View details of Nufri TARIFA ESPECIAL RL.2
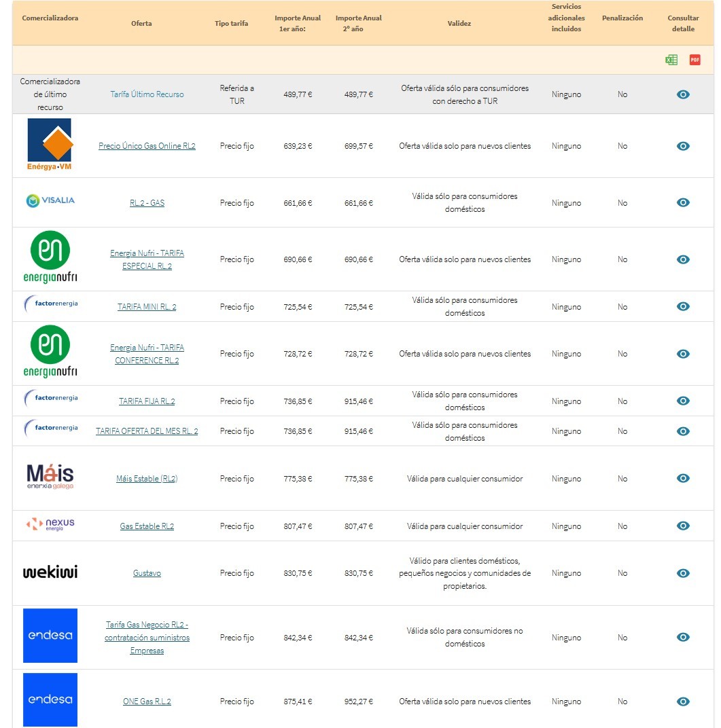This screenshot has width=721, height=728. point(683,259)
